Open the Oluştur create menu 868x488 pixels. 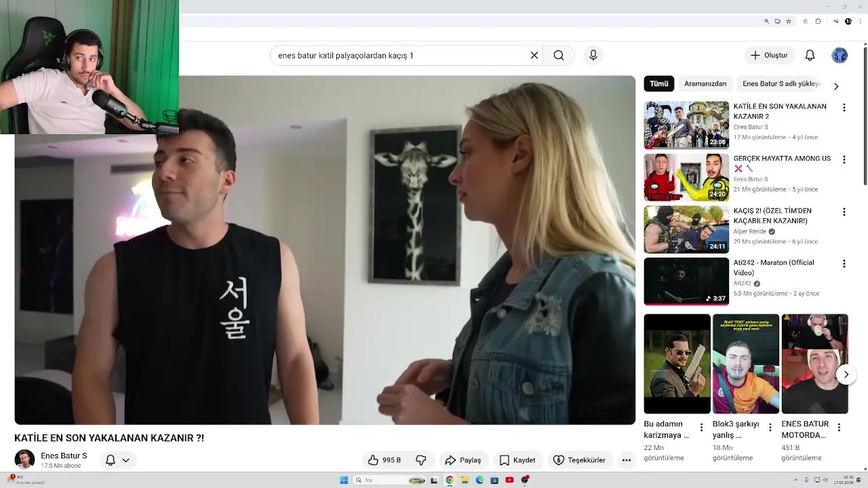(769, 56)
